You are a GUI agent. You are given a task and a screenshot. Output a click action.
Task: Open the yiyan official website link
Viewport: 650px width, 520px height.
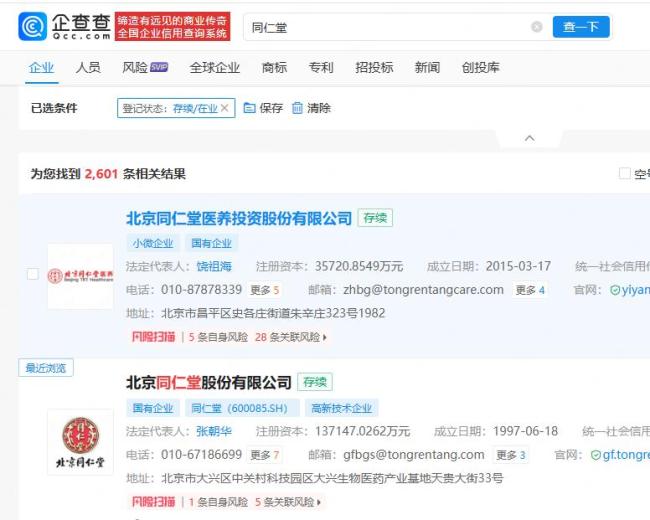[635, 290]
